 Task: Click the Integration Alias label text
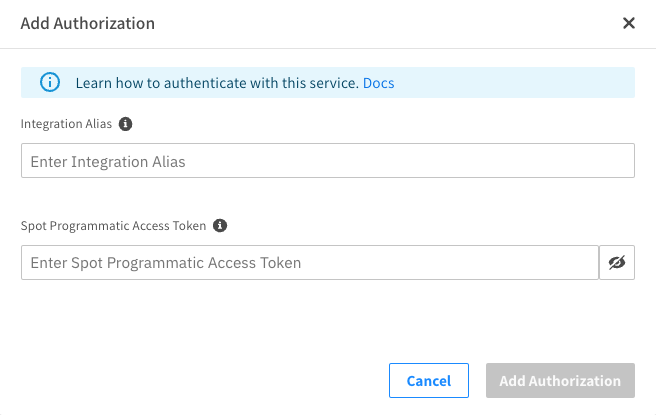coord(66,125)
